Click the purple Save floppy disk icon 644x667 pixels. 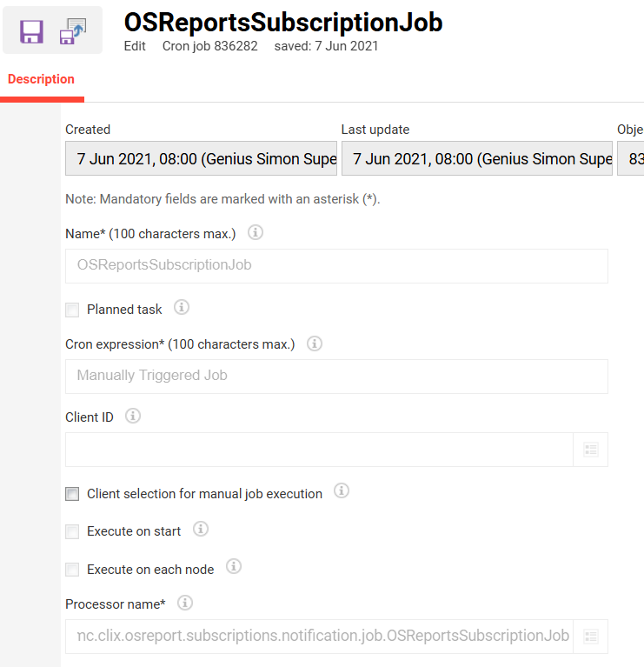32,31
